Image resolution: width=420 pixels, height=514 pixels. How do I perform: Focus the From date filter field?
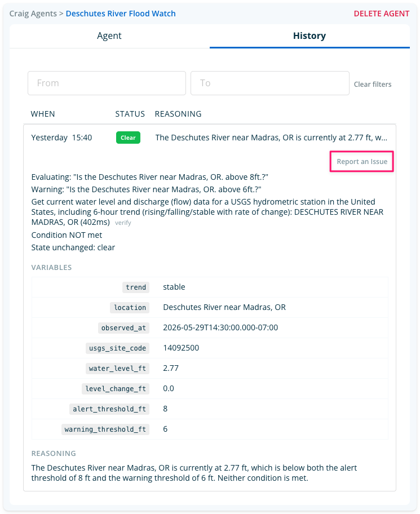[107, 83]
